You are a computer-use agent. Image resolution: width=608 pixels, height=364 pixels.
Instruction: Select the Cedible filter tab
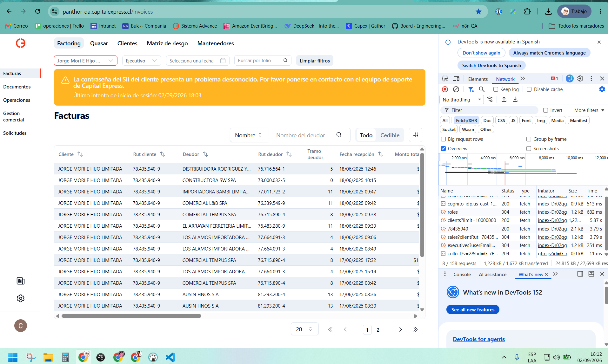click(x=390, y=135)
